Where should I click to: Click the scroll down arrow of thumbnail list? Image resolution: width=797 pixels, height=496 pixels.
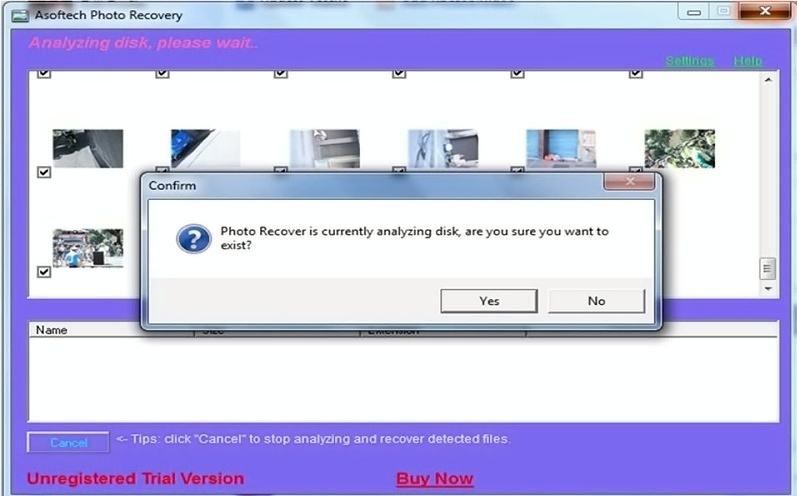[768, 289]
